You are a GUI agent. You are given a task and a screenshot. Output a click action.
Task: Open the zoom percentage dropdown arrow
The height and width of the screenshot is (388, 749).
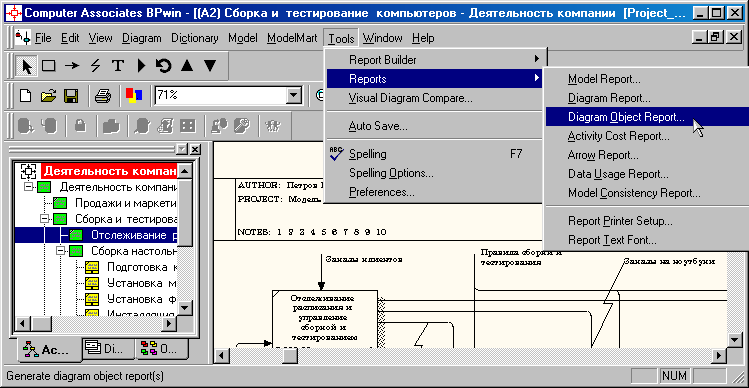(x=293, y=96)
